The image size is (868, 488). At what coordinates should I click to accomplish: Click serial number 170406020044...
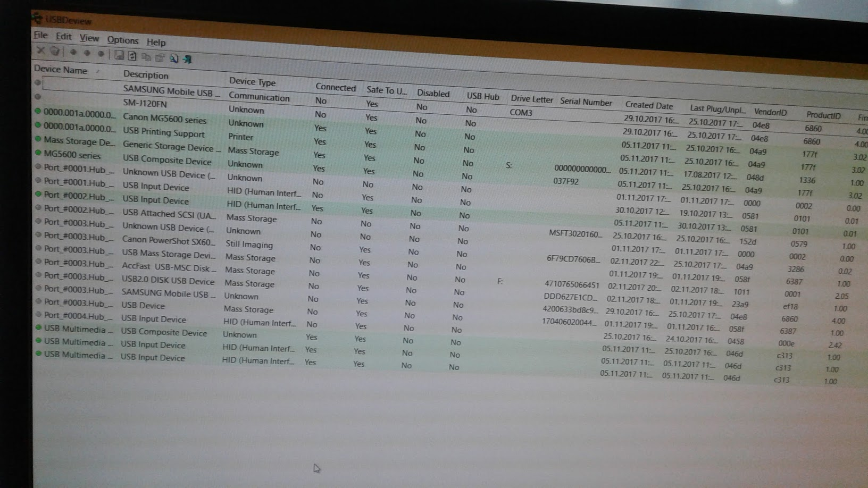(x=569, y=322)
